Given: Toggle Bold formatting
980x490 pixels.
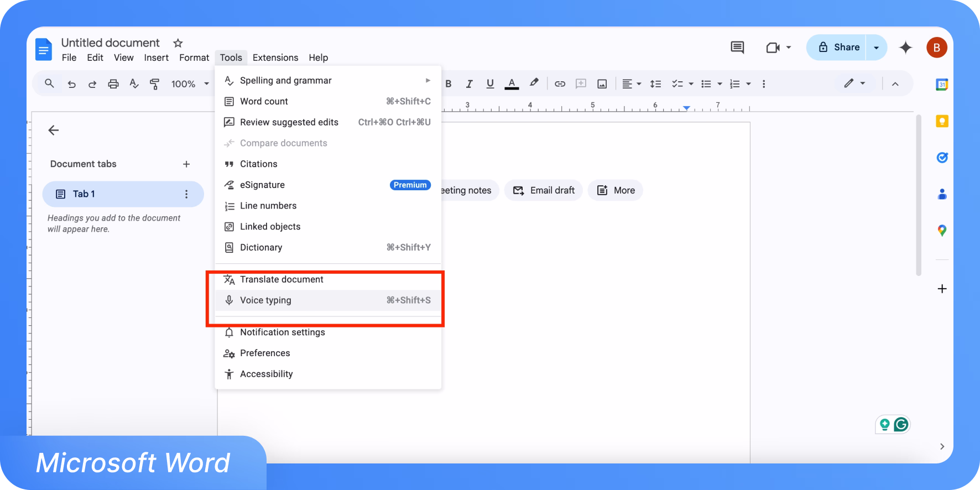Looking at the screenshot, I should (x=449, y=84).
